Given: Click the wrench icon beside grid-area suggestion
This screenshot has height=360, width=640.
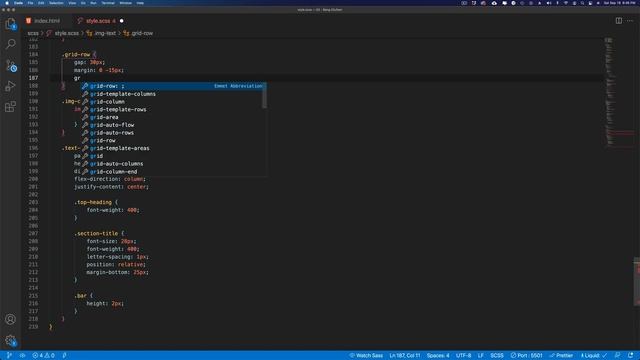Looking at the screenshot, I should click(85, 117).
